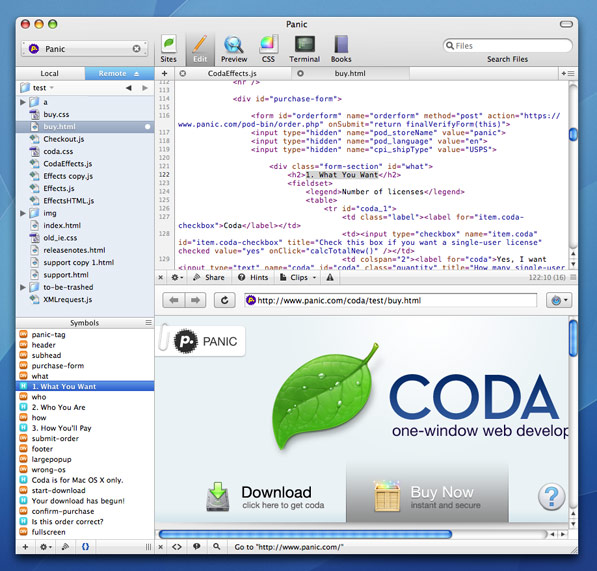Clear the Panic site field
The image size is (597, 571).
click(x=136, y=49)
